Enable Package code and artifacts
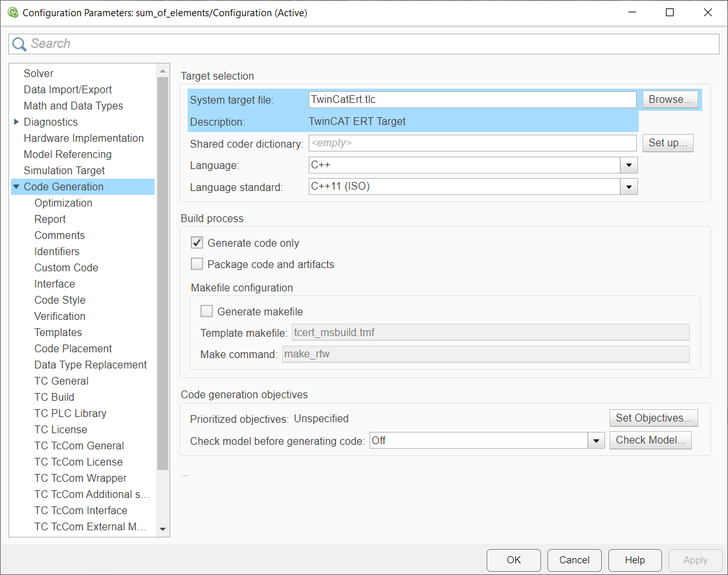This screenshot has width=728, height=575. point(197,264)
